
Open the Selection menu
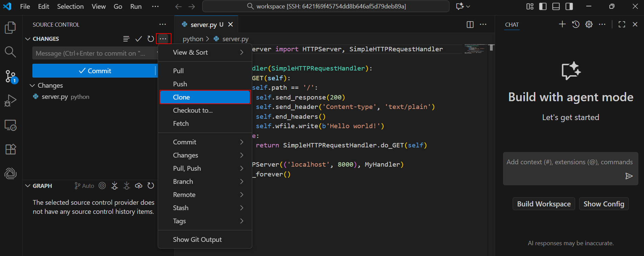pyautogui.click(x=70, y=6)
